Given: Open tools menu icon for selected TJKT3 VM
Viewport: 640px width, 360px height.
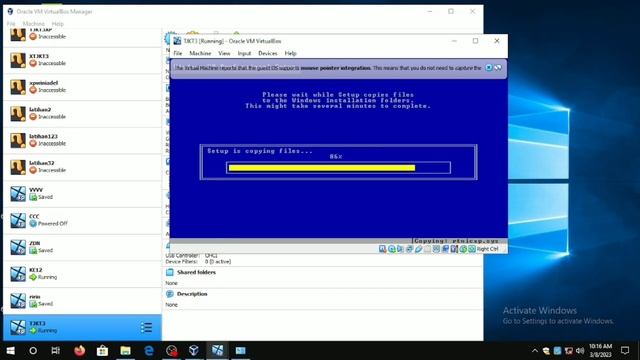Looking at the screenshot, I should point(147,327).
